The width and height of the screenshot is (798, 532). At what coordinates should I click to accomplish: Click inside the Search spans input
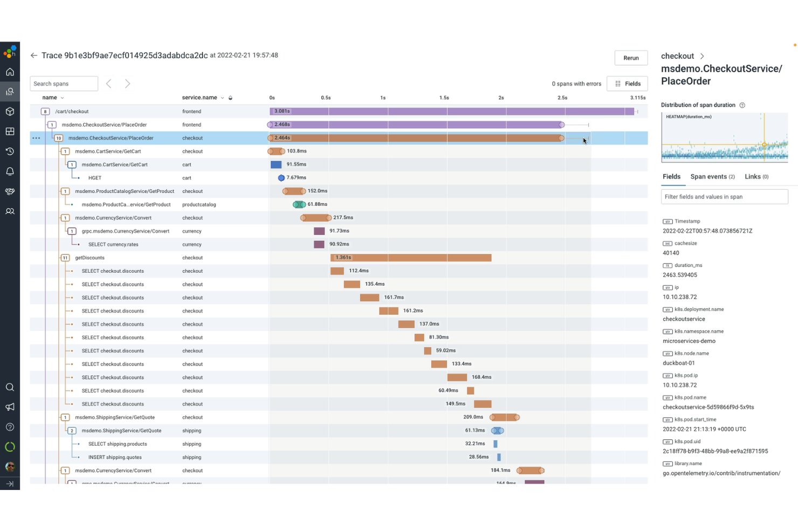coord(64,84)
